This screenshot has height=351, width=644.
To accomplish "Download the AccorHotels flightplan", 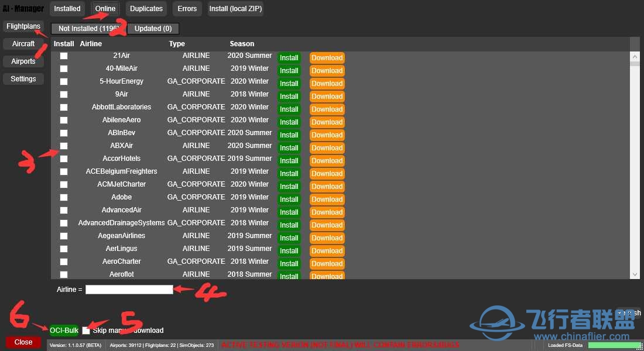I will (327, 160).
